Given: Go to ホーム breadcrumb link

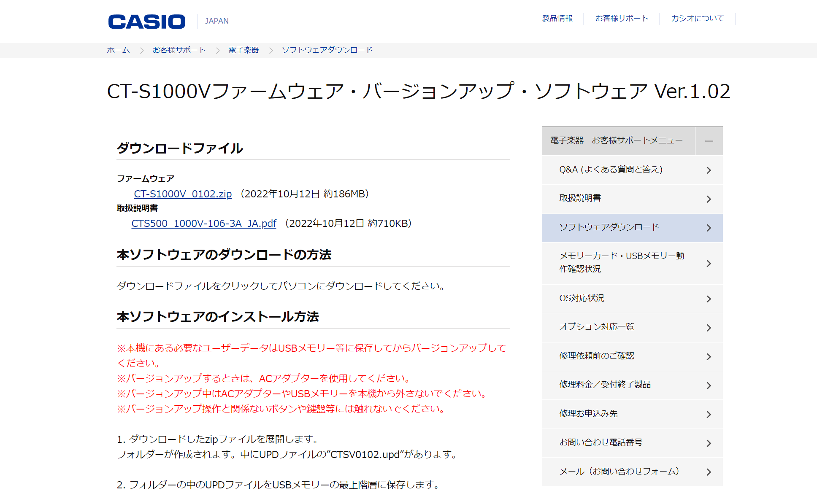Looking at the screenshot, I should [118, 50].
